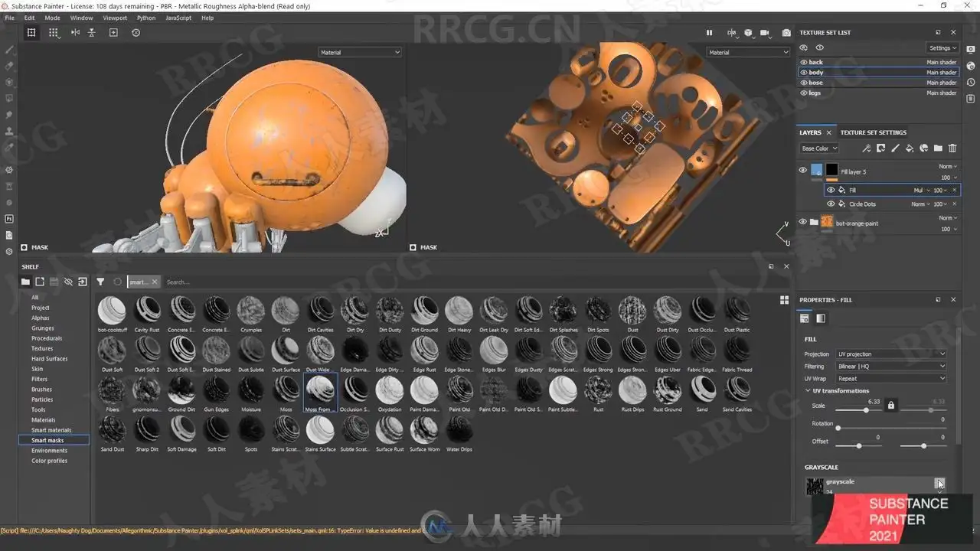Open the Mul blend mode dropdown on Fill
Image resolution: width=980 pixels, height=551 pixels.
pyautogui.click(x=920, y=190)
